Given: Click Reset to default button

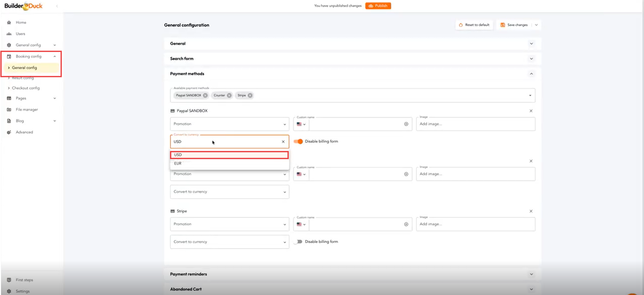Looking at the screenshot, I should point(474,25).
